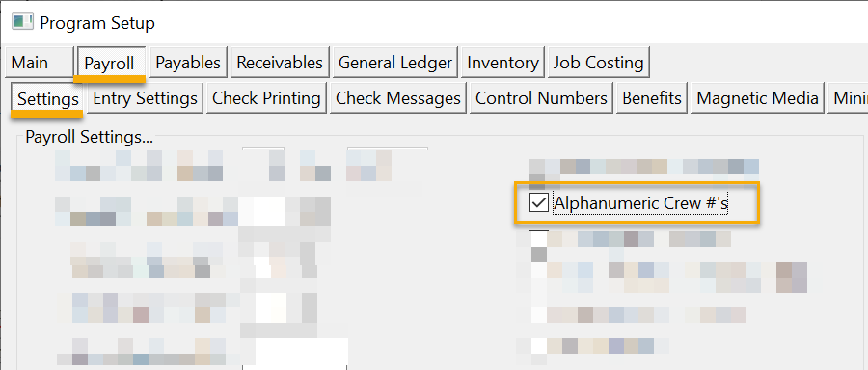Switch to the Main tab
Image resolution: width=868 pixels, height=370 pixels.
[39, 63]
